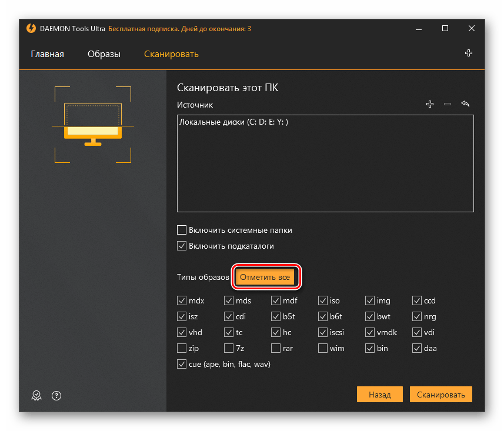
Task: Uncheck the iso image type
Action: [x=323, y=300]
